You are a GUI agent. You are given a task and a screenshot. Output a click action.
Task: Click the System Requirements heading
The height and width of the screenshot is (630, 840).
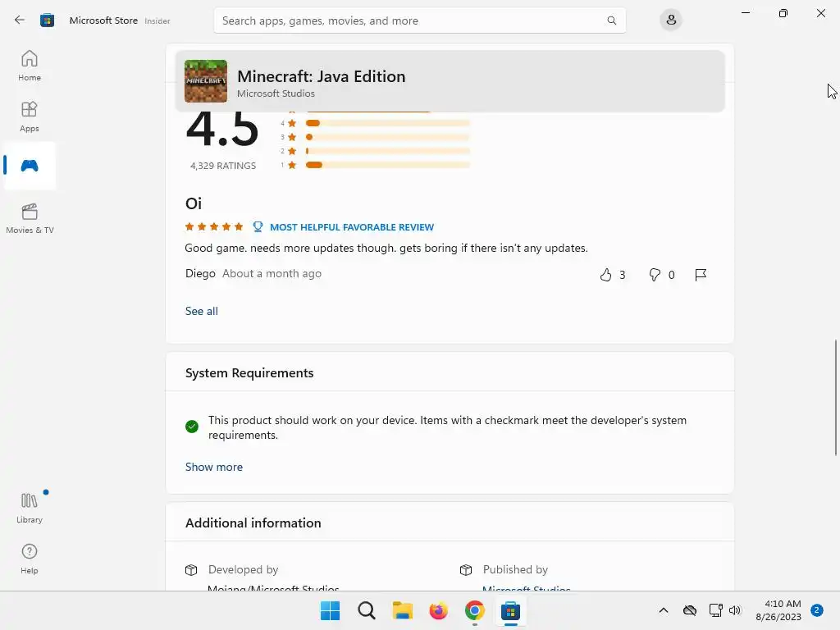coord(249,373)
